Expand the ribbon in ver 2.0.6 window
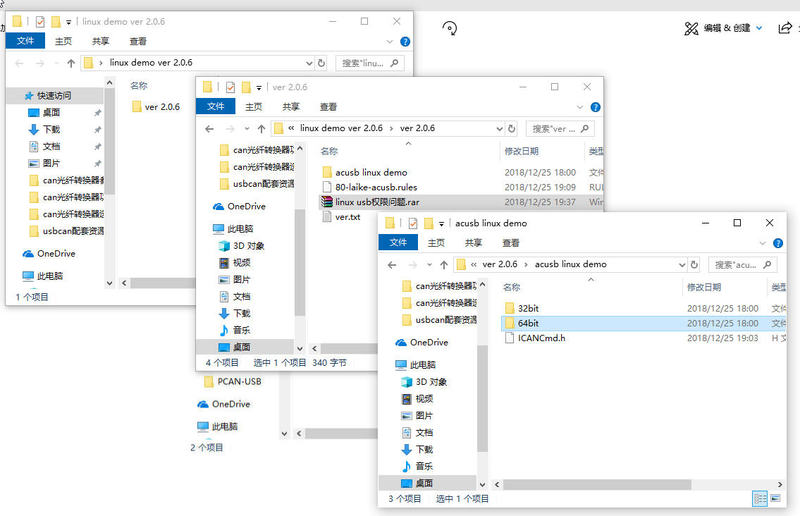This screenshot has height=516, width=800. tap(580, 107)
